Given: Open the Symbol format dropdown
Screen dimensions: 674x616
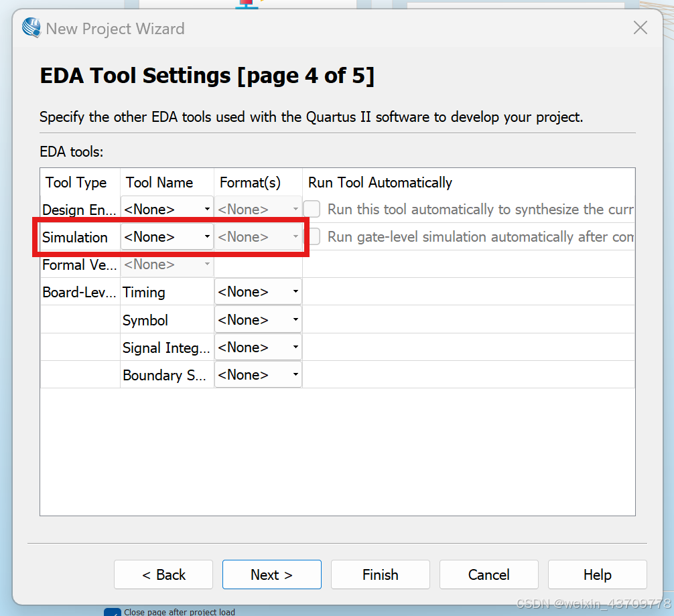Looking at the screenshot, I should pos(258,319).
